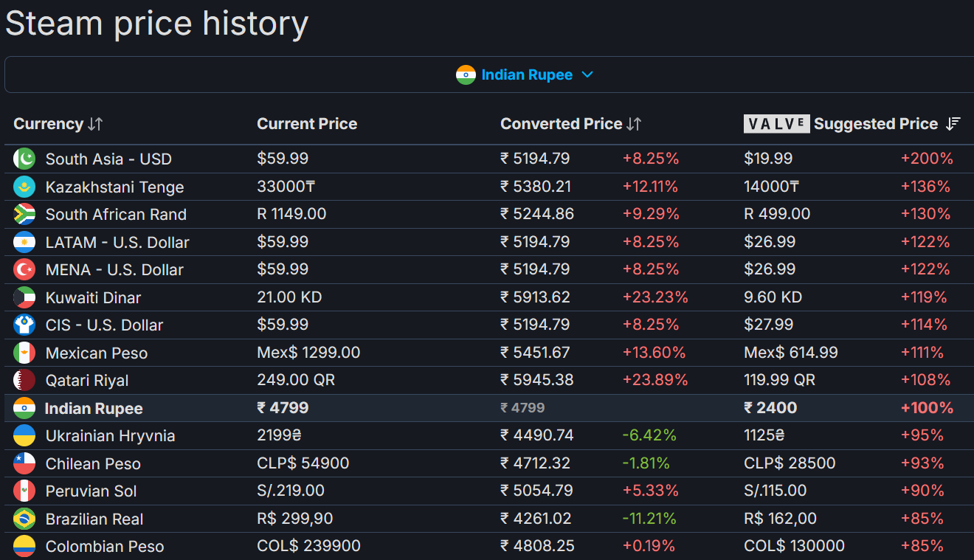This screenshot has height=560, width=974.
Task: Click the South African Rand flag icon
Action: [24, 214]
